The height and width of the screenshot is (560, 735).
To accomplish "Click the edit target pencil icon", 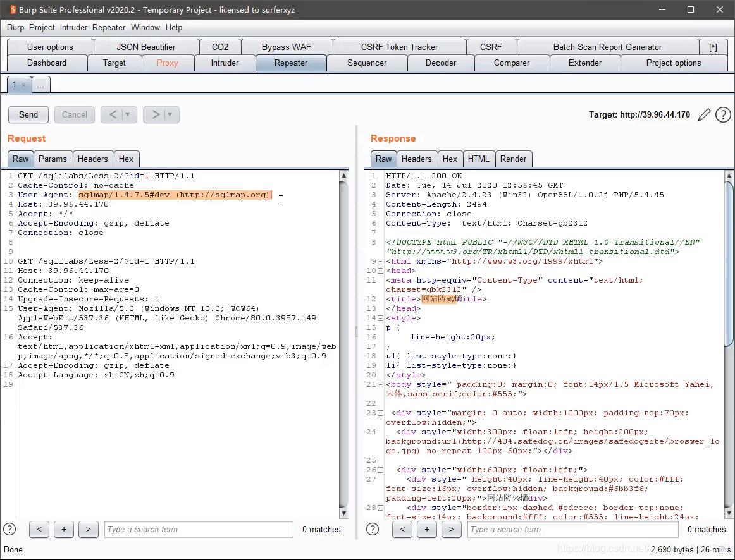I will [703, 114].
